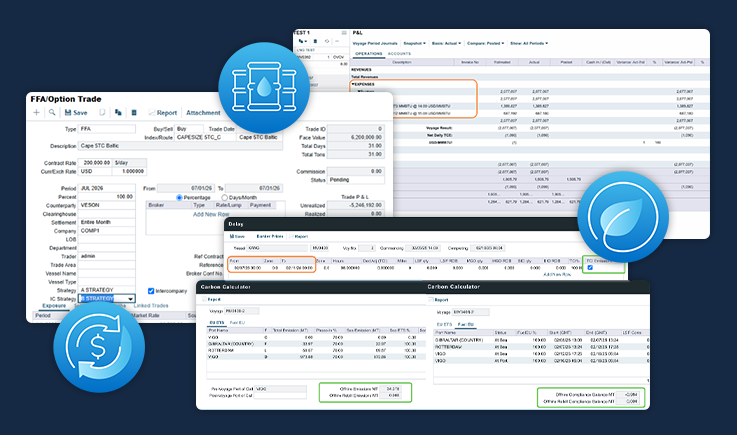This screenshot has height=435, width=737.
Task: Open the Snapshot dropdown in P&L
Action: pyautogui.click(x=415, y=43)
